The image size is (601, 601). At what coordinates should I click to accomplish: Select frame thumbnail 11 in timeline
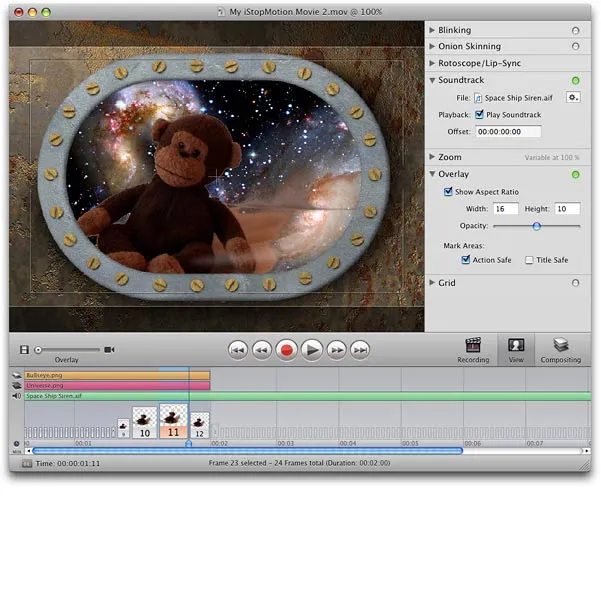pyautogui.click(x=173, y=421)
